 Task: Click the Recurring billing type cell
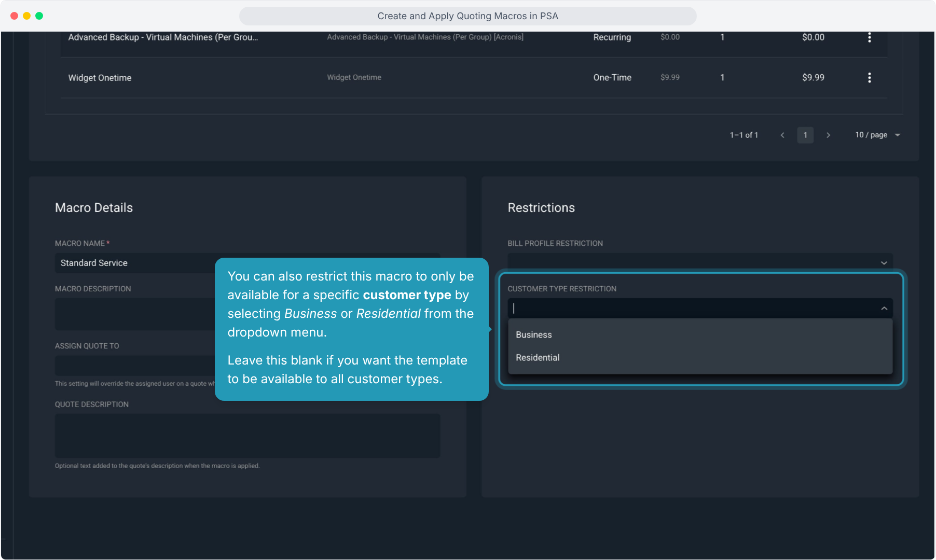[612, 37]
